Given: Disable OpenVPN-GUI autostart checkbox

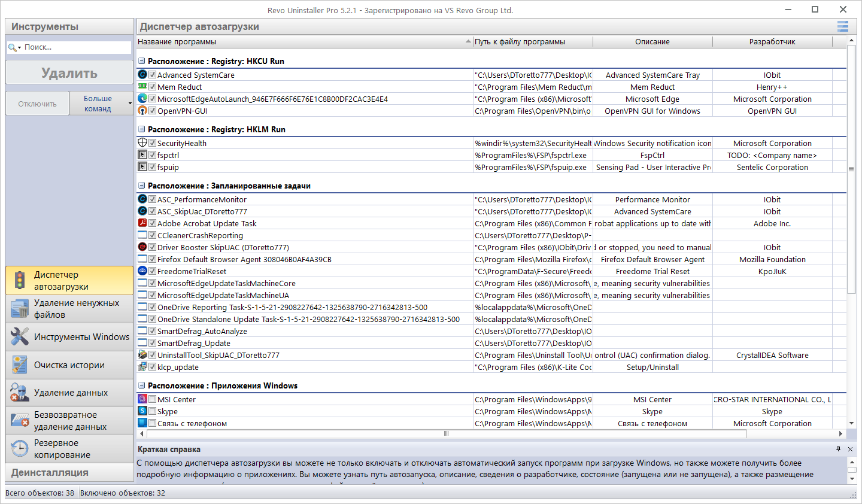Looking at the screenshot, I should click(153, 111).
